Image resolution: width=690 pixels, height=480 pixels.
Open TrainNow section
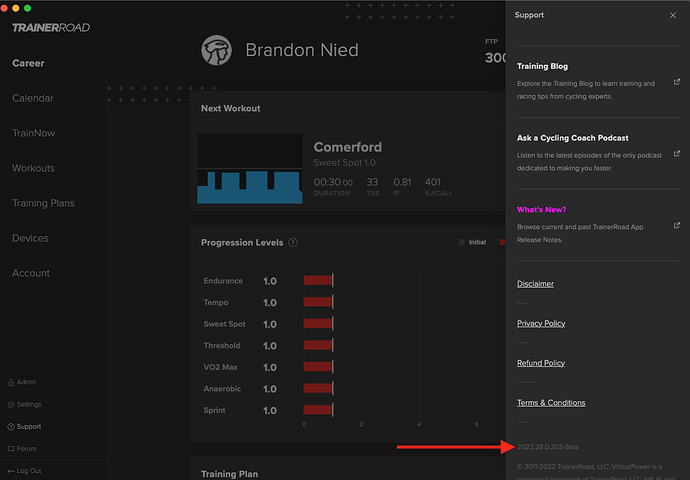[33, 133]
